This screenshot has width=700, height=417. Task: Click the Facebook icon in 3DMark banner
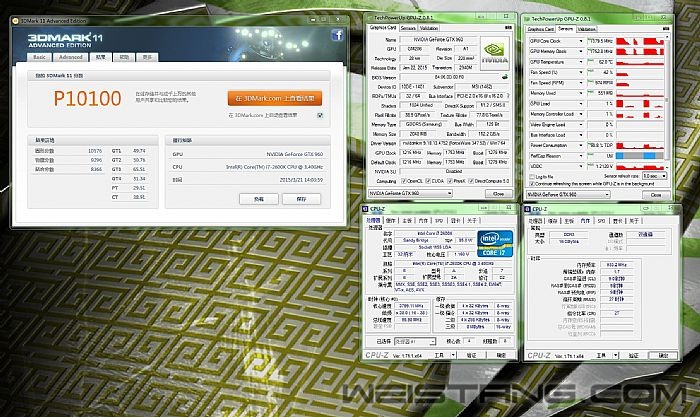click(337, 36)
